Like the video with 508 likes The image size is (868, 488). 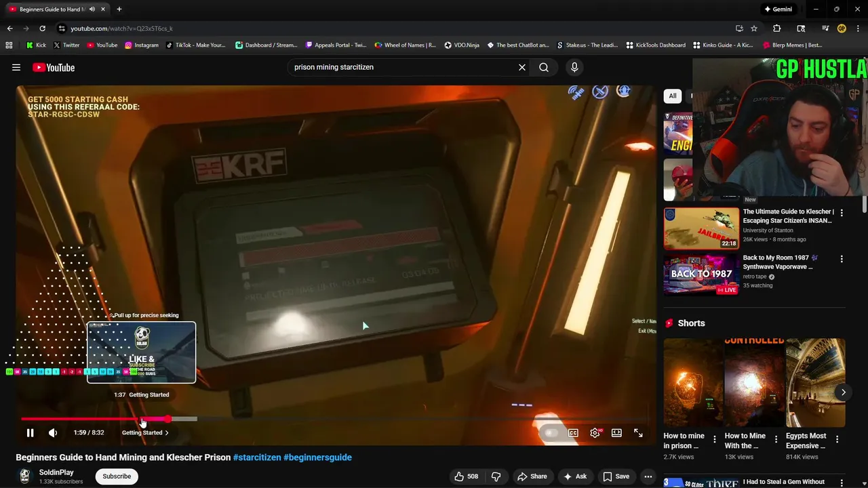pos(467,476)
